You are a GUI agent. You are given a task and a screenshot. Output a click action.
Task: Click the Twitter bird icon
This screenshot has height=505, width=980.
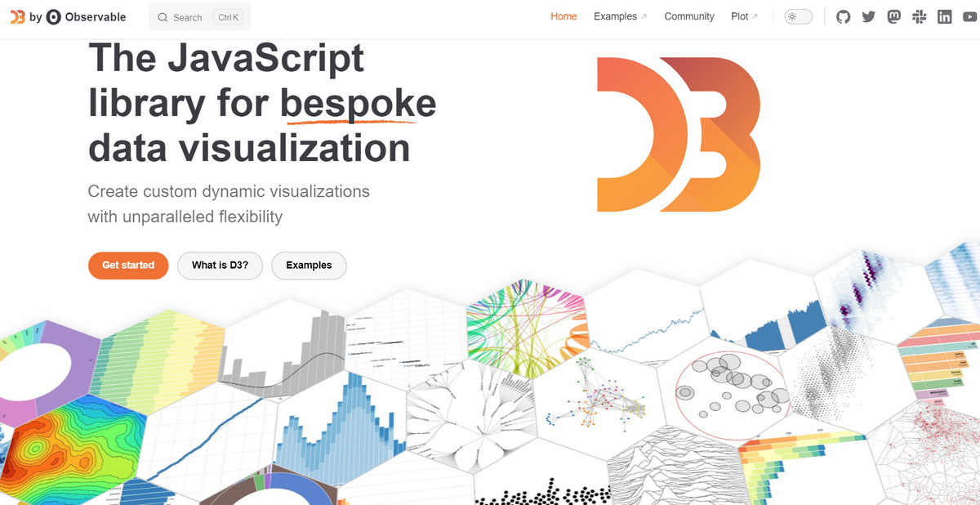tap(868, 16)
